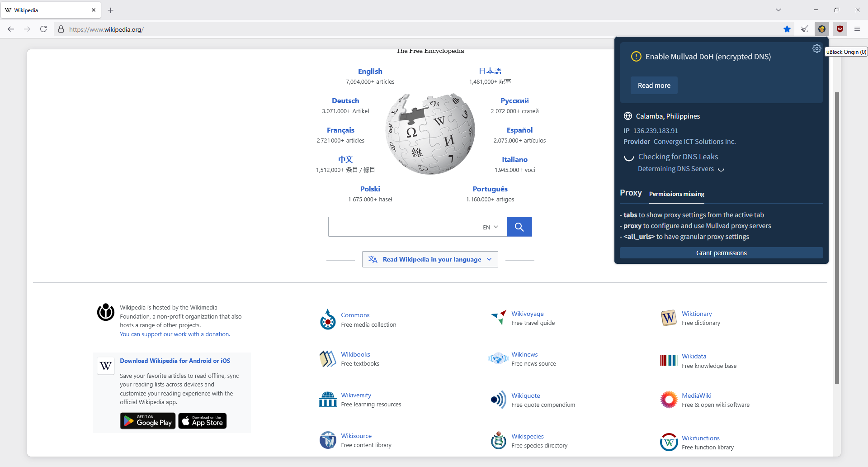This screenshot has width=868, height=467.
Task: Open the Wikifunctions link
Action: pos(701,438)
